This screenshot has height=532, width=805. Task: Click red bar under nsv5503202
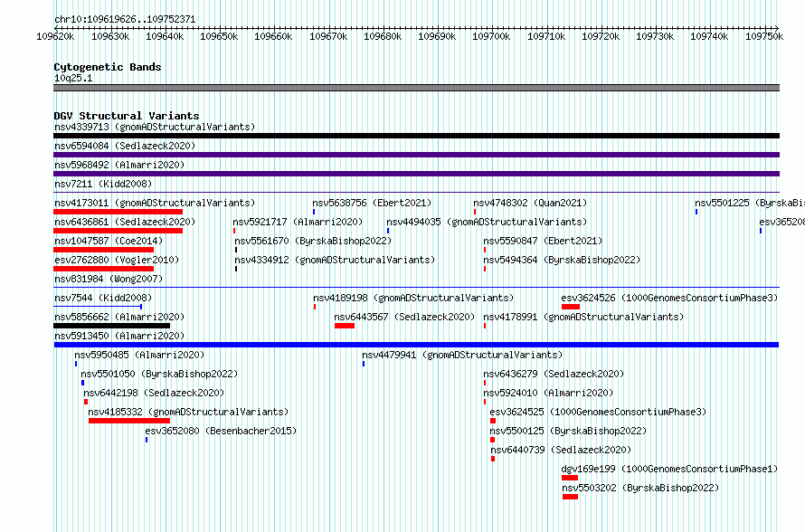click(x=571, y=497)
